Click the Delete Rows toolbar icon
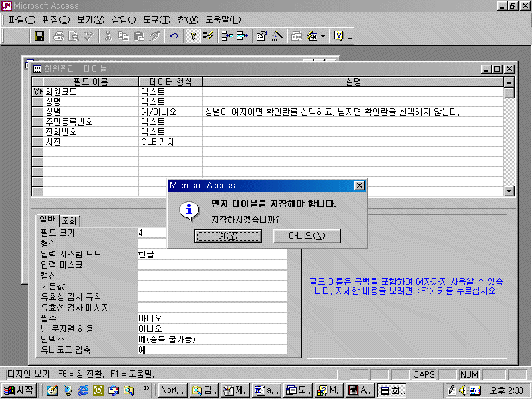This screenshot has height=399, width=532. (x=242, y=36)
